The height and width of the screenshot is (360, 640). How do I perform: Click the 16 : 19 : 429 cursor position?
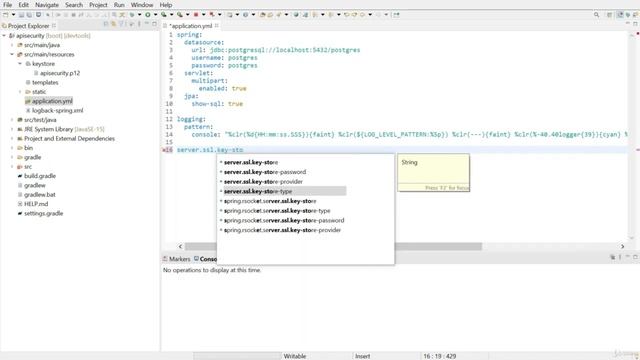click(440, 356)
